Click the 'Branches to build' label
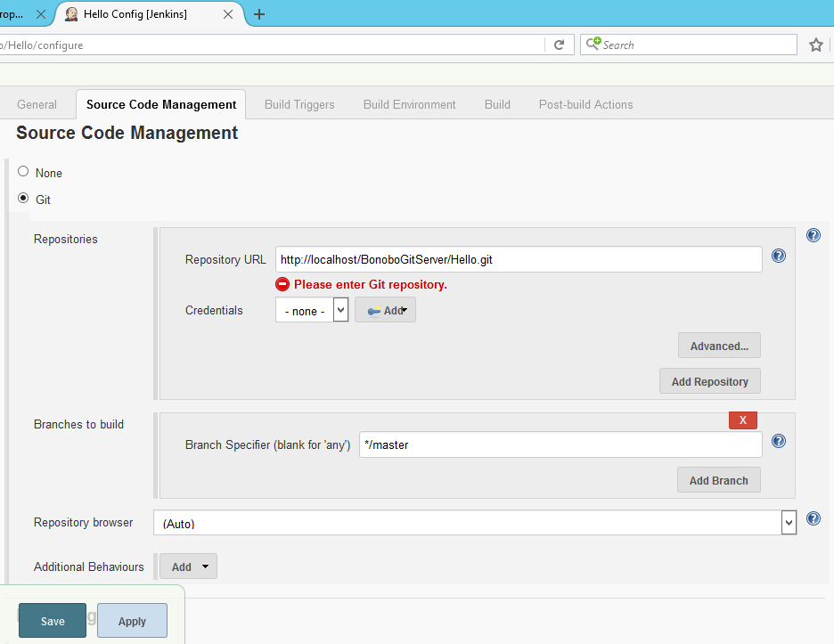 click(x=78, y=424)
